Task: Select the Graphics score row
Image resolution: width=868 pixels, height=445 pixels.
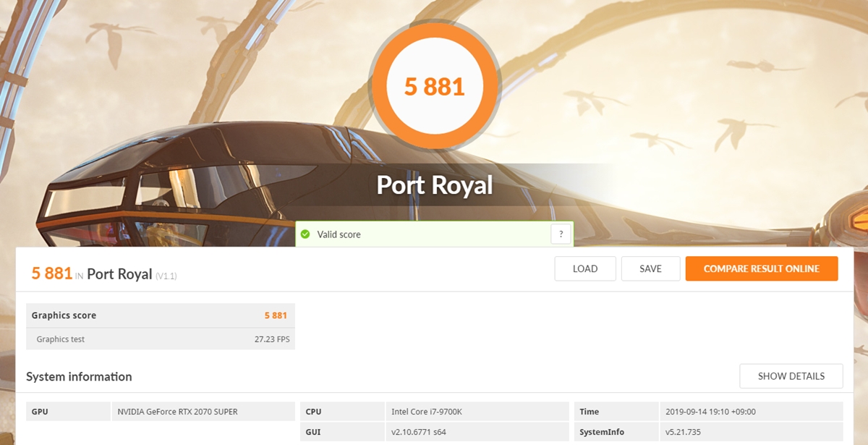Action: 161,315
